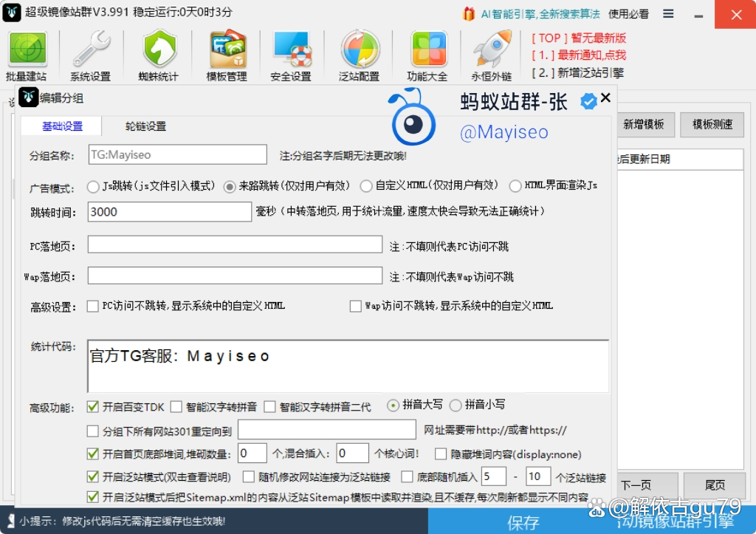Viewport: 756px width, 534px height.
Task: Switch to the 轮链设置 tab
Action: [145, 126]
